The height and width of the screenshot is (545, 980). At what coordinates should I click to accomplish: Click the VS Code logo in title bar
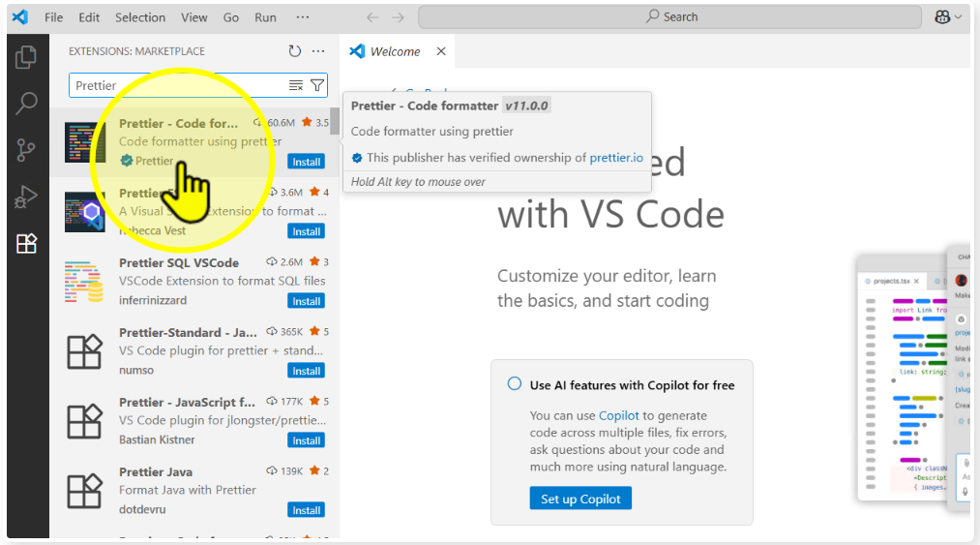[x=20, y=16]
